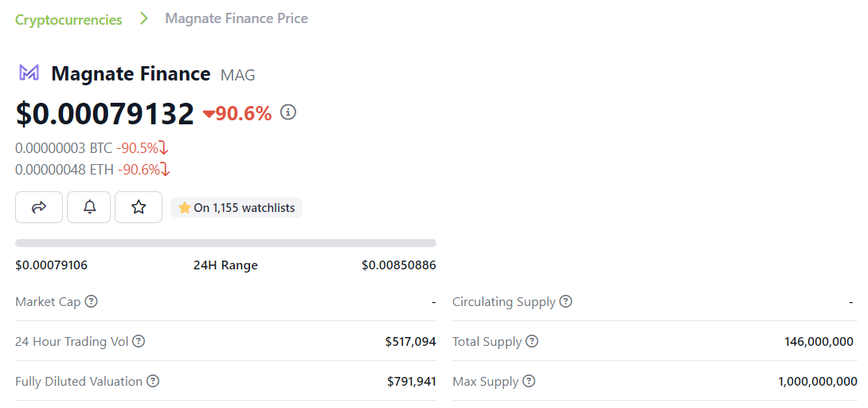Click trading volume value $517,094
Image resolution: width=868 pixels, height=408 pixels.
pyautogui.click(x=411, y=342)
